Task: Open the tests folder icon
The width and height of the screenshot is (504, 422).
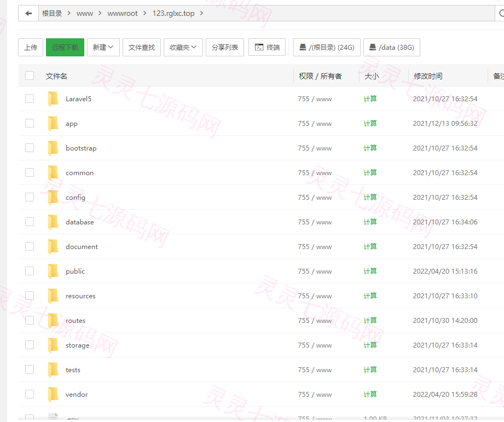Action: (x=53, y=369)
